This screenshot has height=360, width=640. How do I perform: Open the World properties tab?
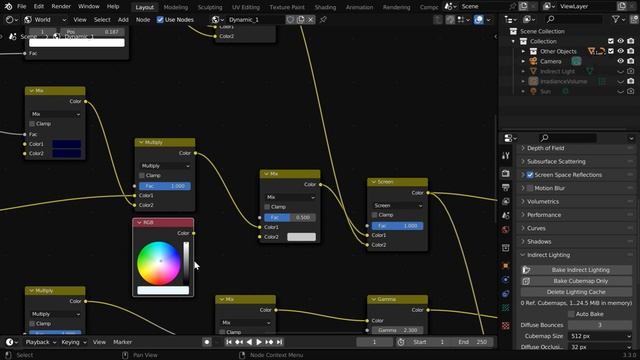click(506, 229)
